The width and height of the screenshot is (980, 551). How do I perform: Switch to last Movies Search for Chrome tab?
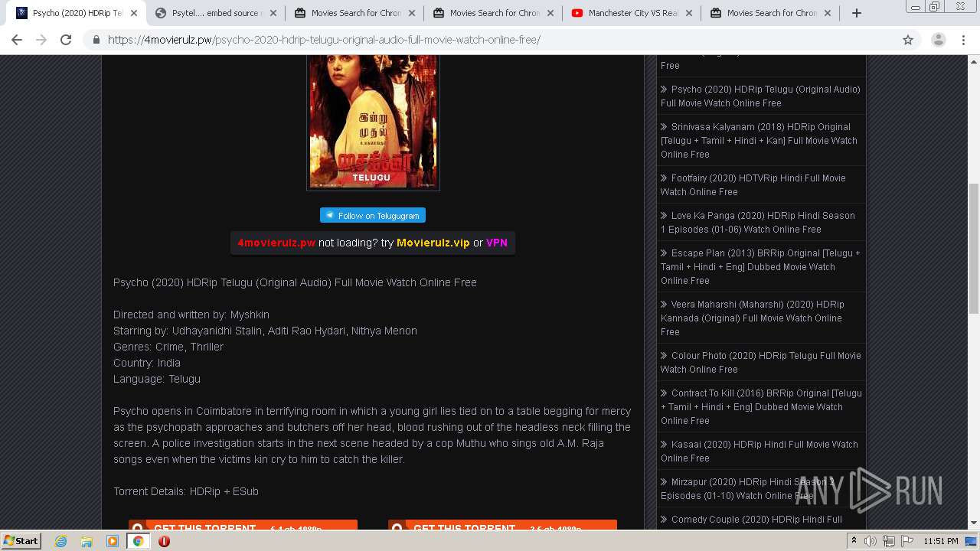[x=770, y=13]
